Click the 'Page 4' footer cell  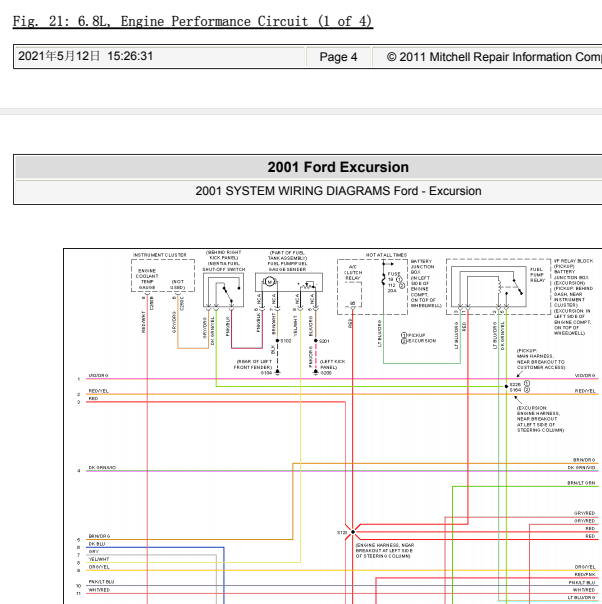[x=338, y=57]
